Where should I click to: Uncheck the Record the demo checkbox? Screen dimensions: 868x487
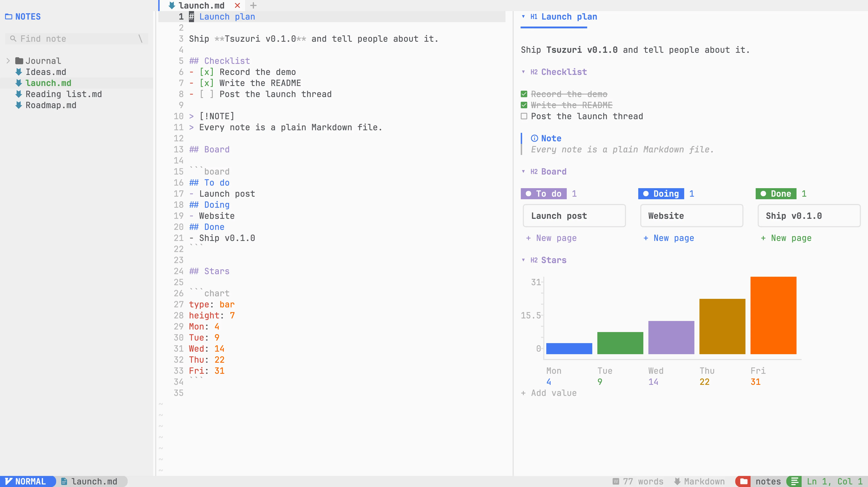tap(524, 94)
